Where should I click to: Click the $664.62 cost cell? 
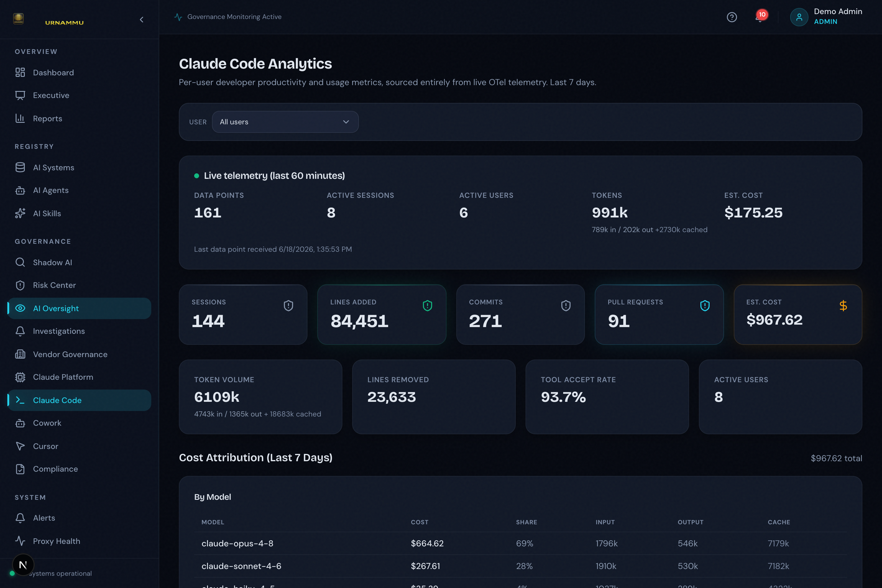(x=427, y=543)
